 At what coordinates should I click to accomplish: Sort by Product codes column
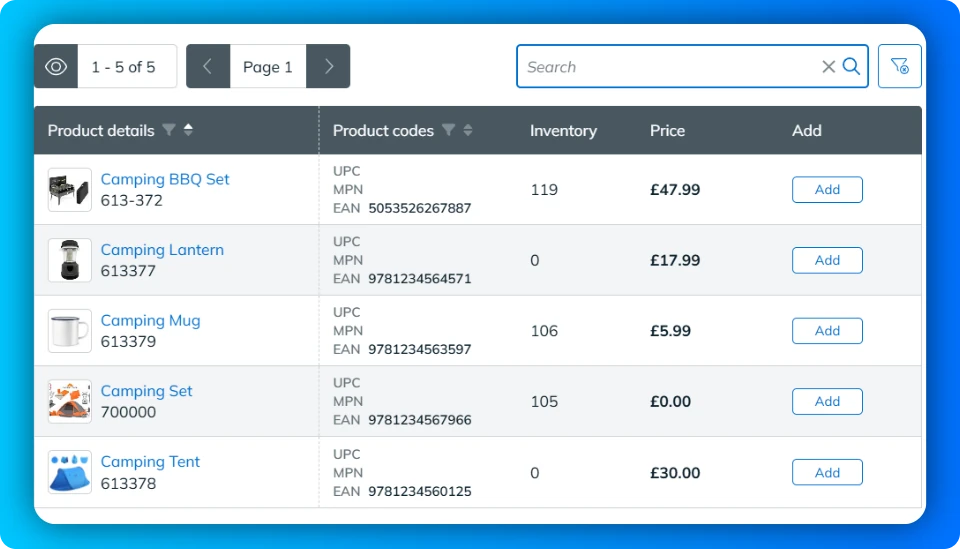point(468,130)
